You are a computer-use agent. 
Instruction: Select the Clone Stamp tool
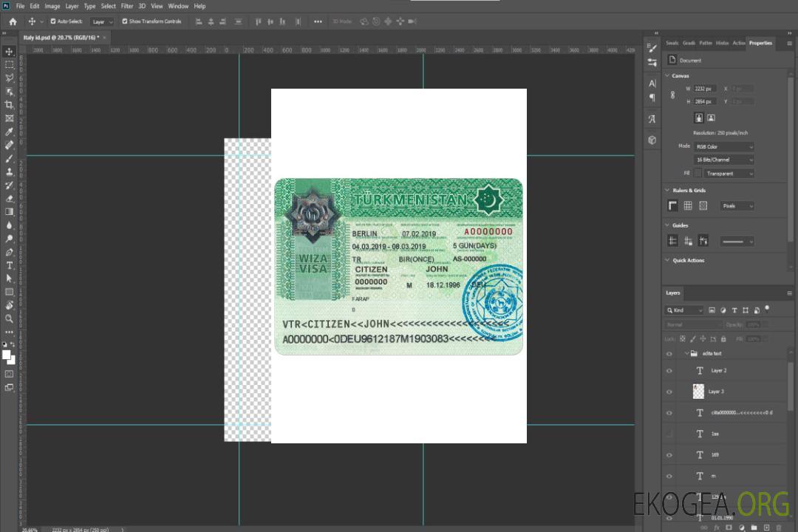(x=9, y=171)
